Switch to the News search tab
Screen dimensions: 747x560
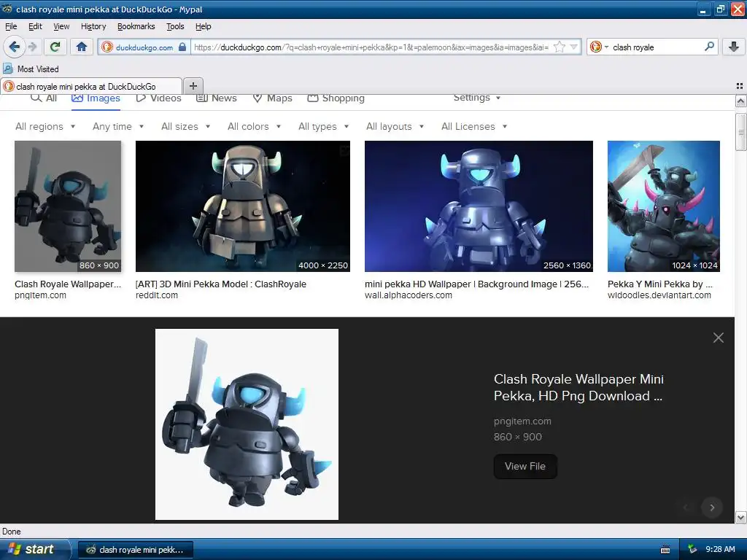(x=217, y=98)
